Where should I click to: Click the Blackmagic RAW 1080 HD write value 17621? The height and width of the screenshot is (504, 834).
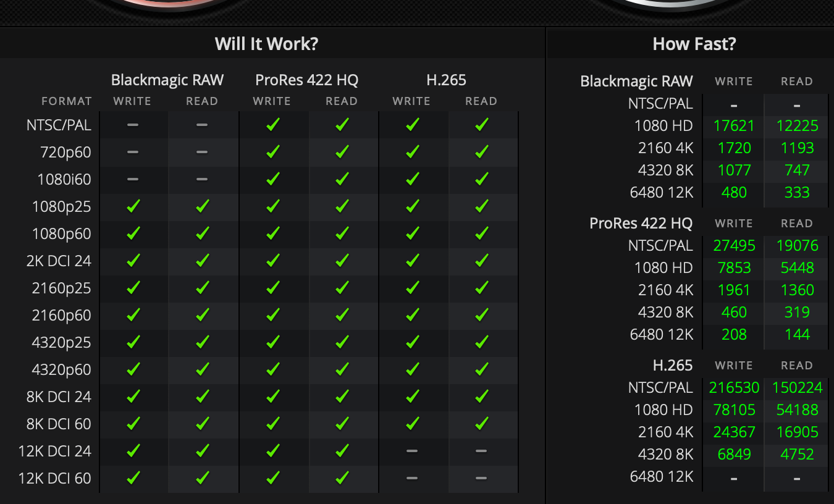pyautogui.click(x=733, y=126)
